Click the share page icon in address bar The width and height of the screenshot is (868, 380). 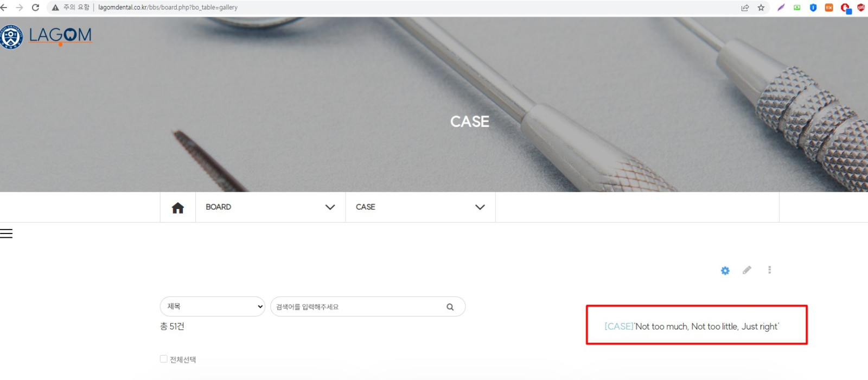click(745, 8)
